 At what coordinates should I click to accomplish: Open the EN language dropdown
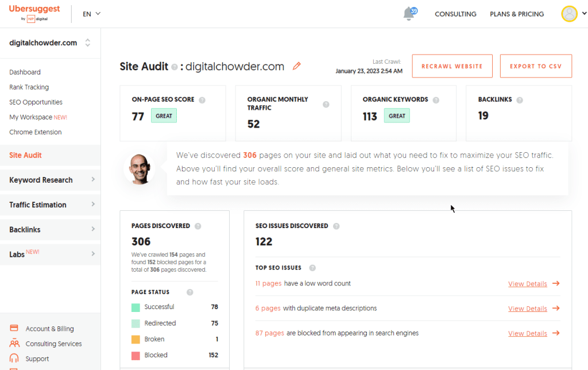[x=91, y=14]
